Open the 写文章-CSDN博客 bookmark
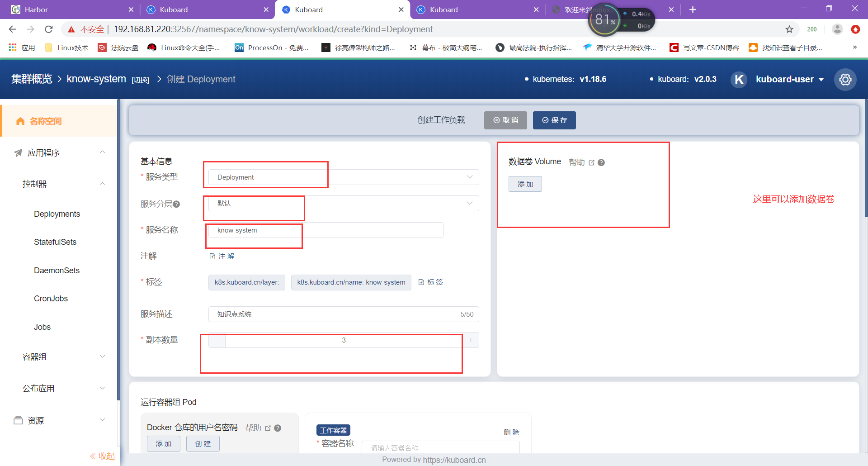Screen dimensions: 868x466 click(704, 48)
